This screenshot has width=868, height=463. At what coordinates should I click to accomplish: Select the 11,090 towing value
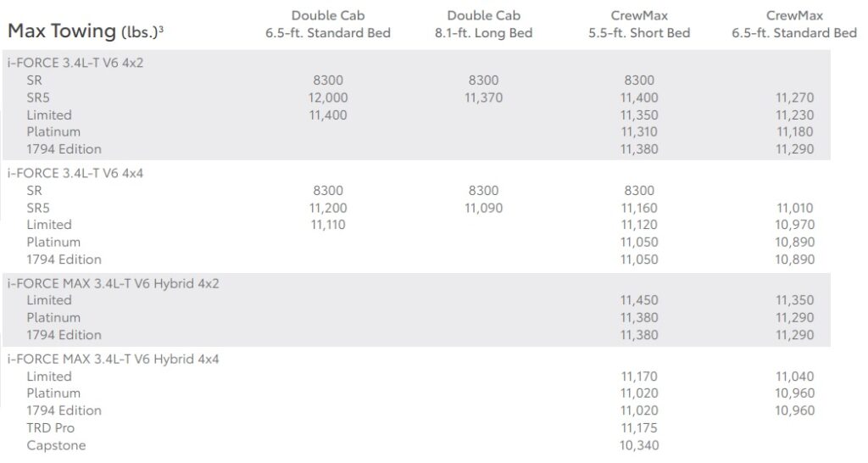483,209
